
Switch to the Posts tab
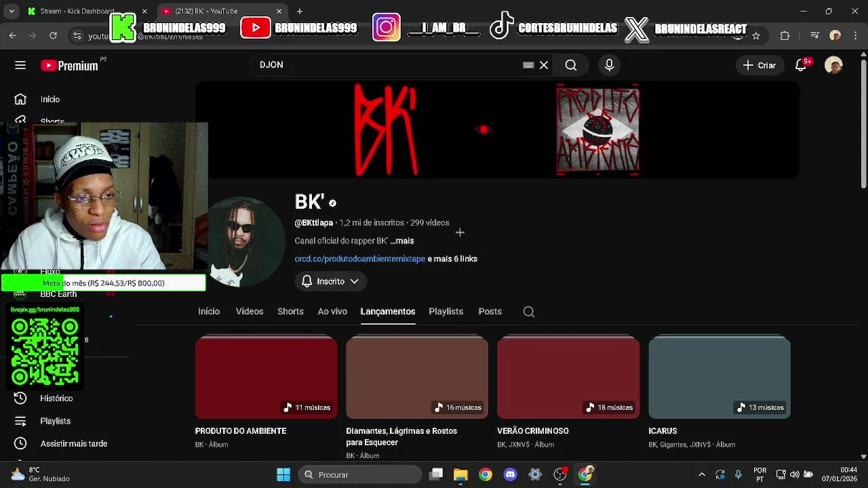tap(490, 312)
